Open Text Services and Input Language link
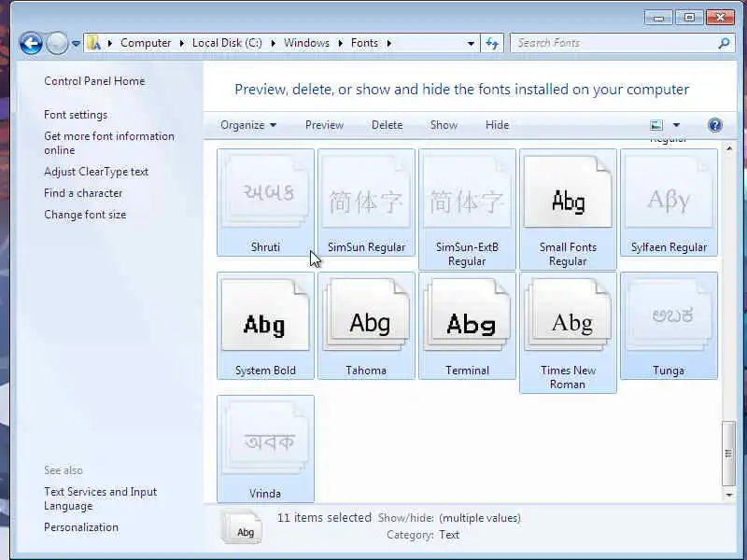747x560 pixels. 101,498
